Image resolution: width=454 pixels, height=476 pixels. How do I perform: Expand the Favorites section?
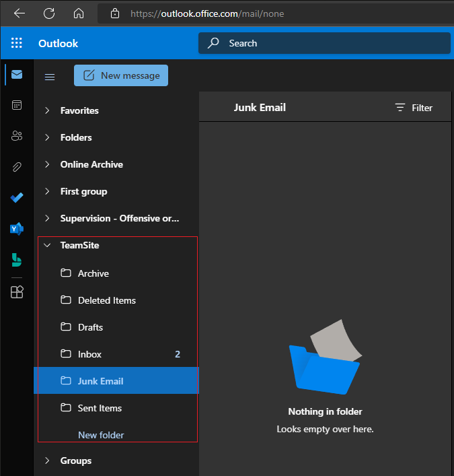[47, 110]
